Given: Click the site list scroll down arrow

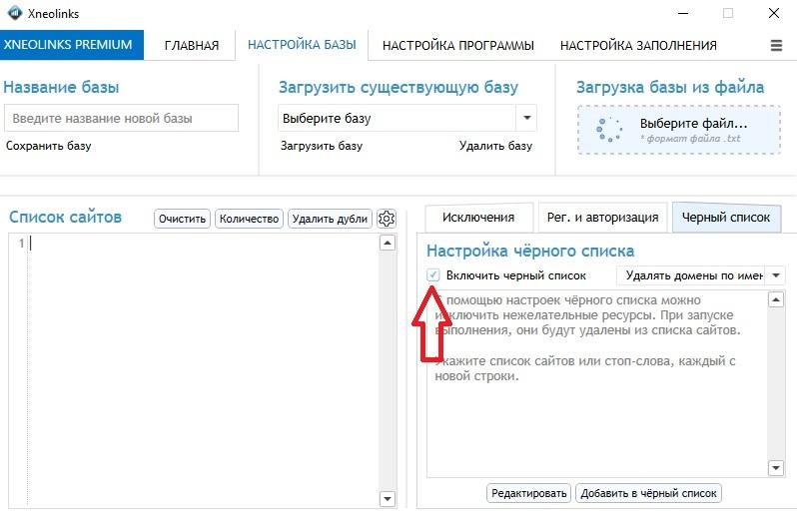Looking at the screenshot, I should pyautogui.click(x=388, y=498).
